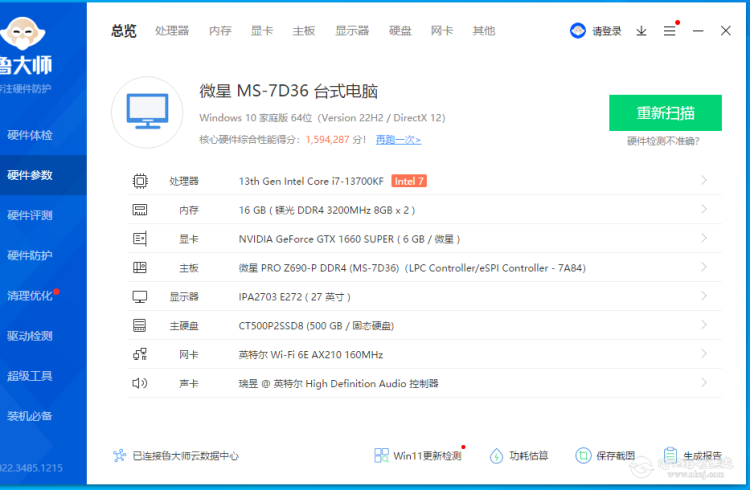This screenshot has width=750, height=490.
Task: Click the cloud data center network icon
Action: 120,456
